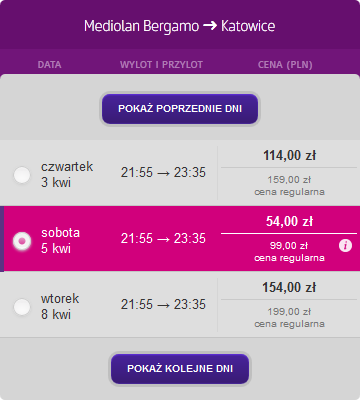Click the CENA (PLN) column header
Screen dimensions: 360x400
[285, 65]
